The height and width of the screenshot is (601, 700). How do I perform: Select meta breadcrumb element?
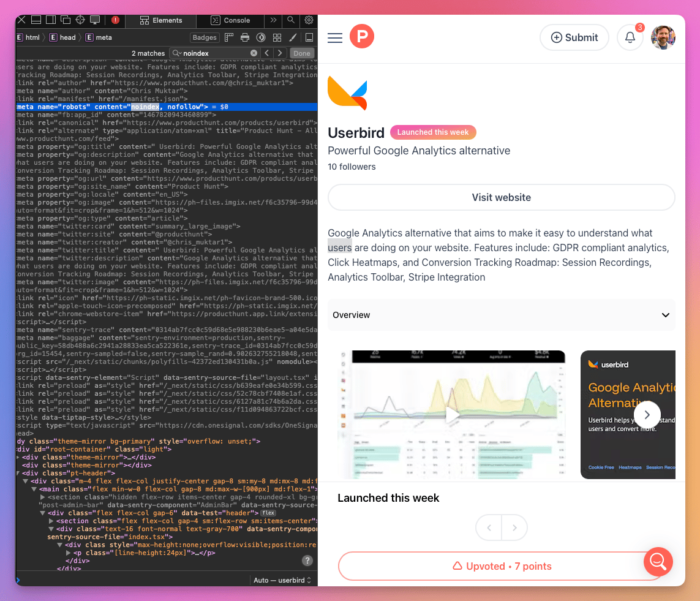point(99,37)
